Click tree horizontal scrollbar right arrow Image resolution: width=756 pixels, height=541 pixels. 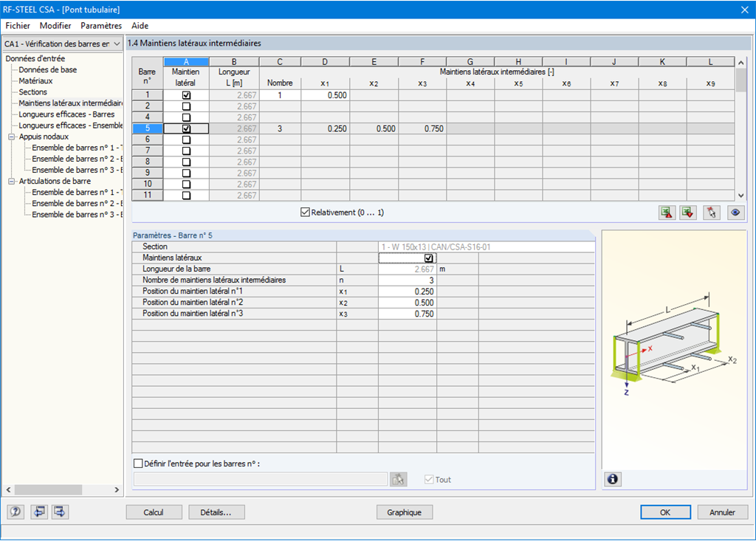117,489
